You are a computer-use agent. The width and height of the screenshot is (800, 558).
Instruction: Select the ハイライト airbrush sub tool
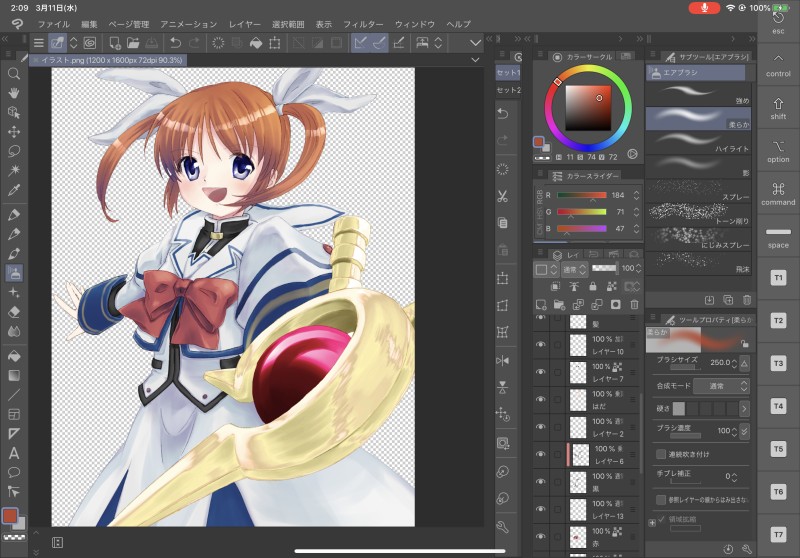pyautogui.click(x=698, y=142)
